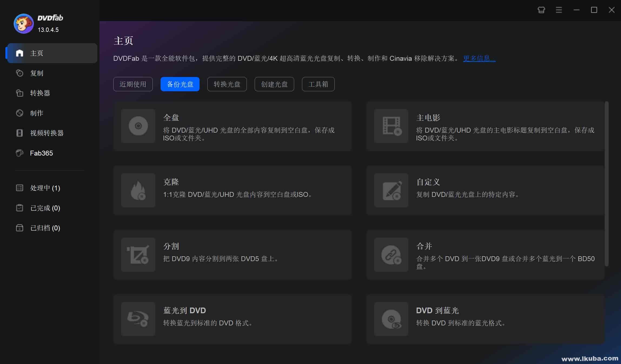Open Fab365 label in the sidebar
Image resolution: width=621 pixels, height=364 pixels.
coord(41,153)
